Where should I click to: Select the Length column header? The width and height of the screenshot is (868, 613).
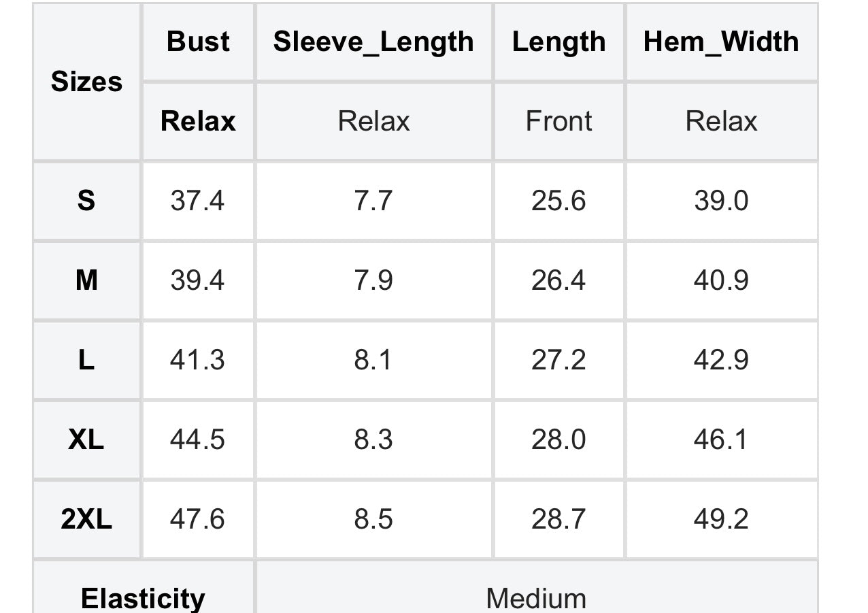(x=558, y=42)
